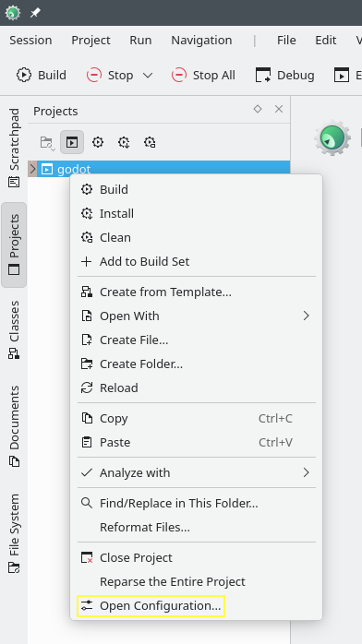
Task: Open the Scratchpad side panel
Action: click(x=14, y=148)
